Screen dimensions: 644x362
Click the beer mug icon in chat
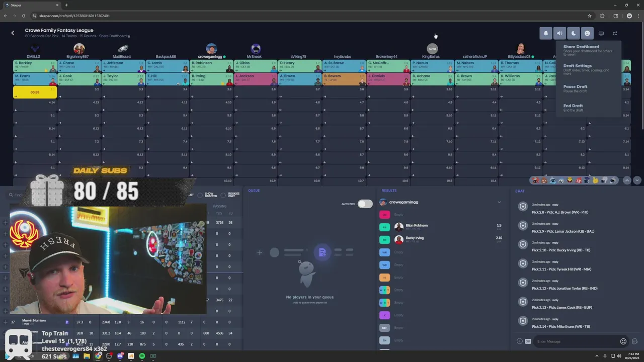tap(634, 341)
